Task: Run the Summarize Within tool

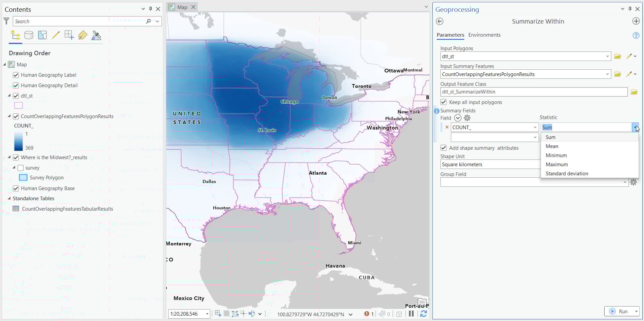Action: point(622,311)
